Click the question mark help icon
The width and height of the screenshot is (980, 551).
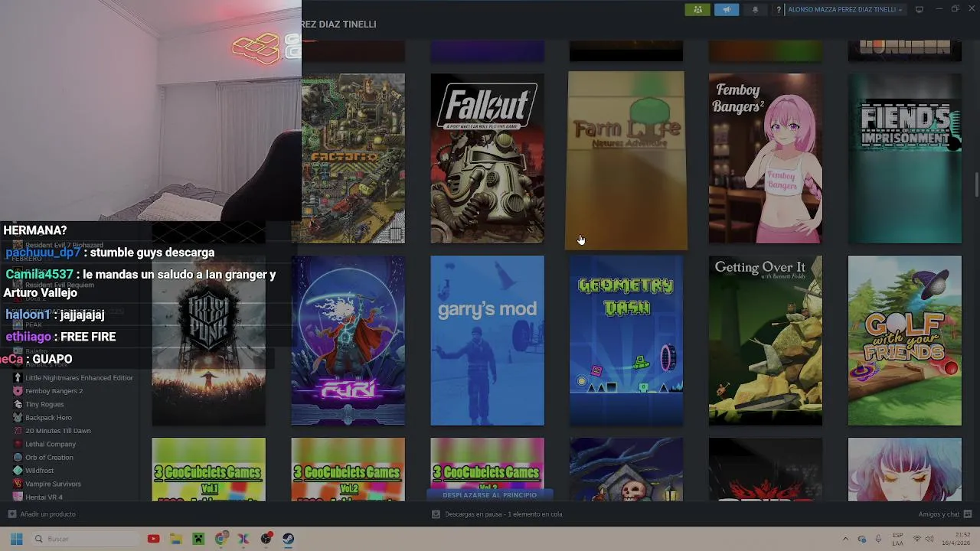(779, 10)
